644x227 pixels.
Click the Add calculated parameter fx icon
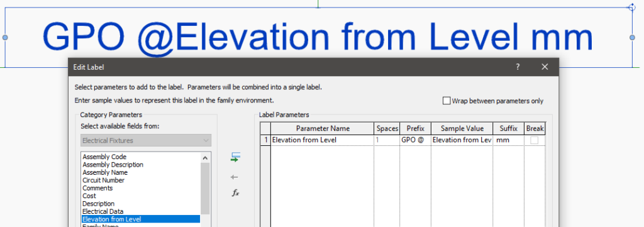(235, 192)
